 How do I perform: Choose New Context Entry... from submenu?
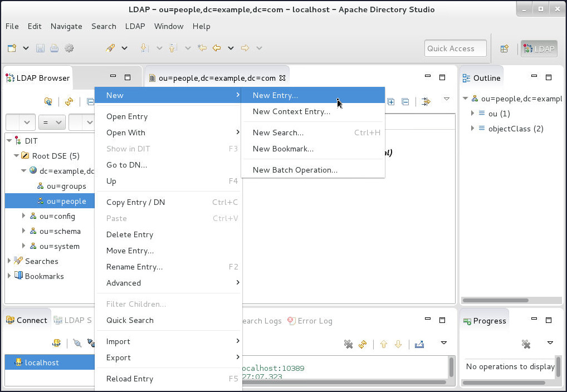313,111
